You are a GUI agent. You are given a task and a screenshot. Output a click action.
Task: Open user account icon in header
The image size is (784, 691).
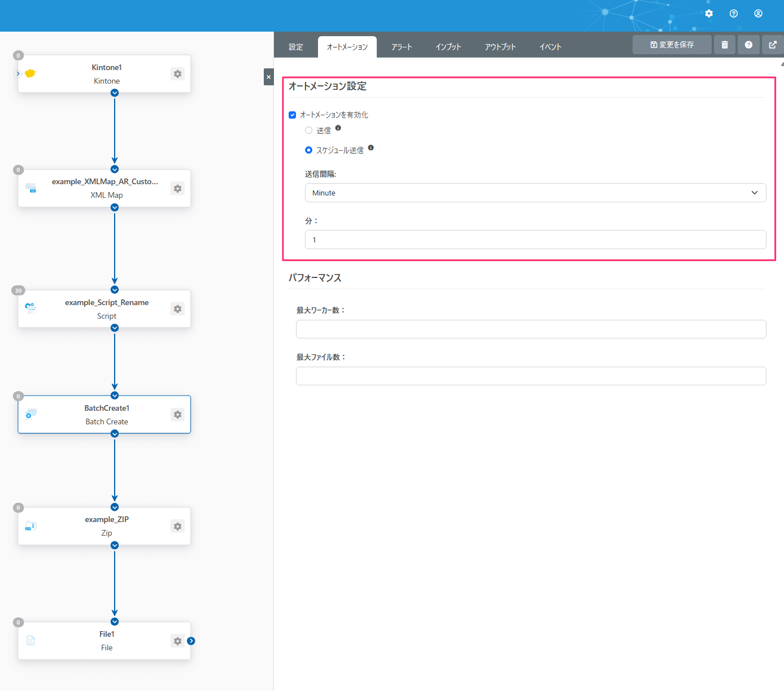[x=758, y=14]
